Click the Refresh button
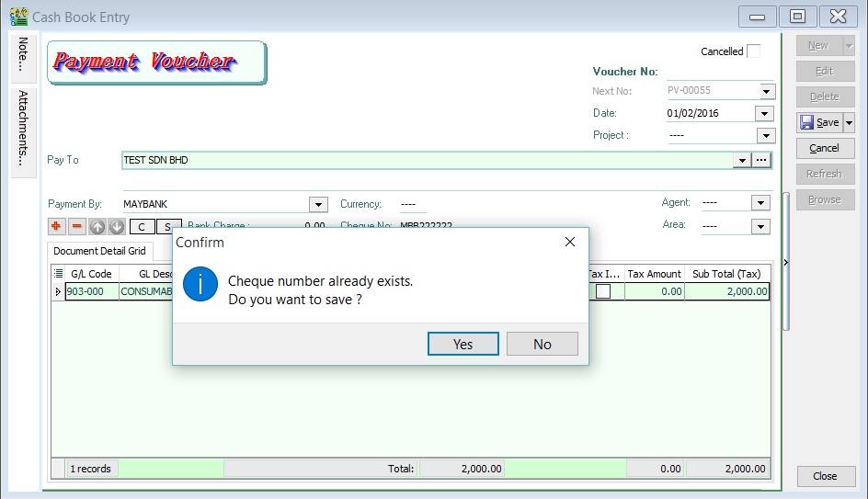The height and width of the screenshot is (499, 868). tap(825, 174)
